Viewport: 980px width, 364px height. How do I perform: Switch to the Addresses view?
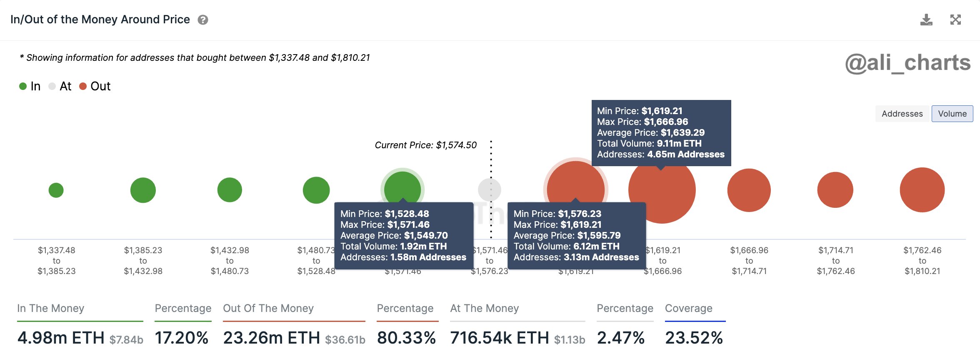point(902,113)
